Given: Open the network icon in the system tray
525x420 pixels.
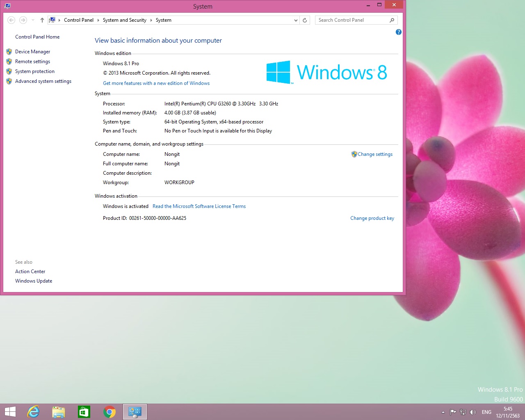Looking at the screenshot, I should tap(463, 412).
